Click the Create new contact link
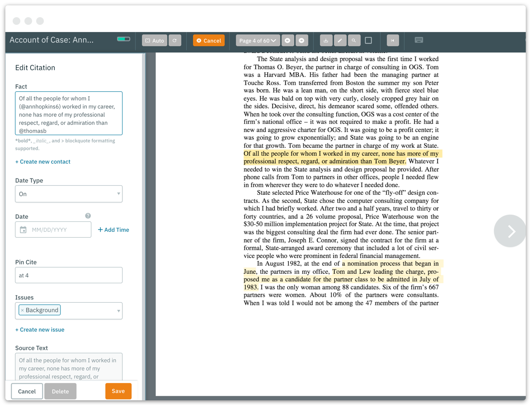532x408 pixels. pos(43,161)
